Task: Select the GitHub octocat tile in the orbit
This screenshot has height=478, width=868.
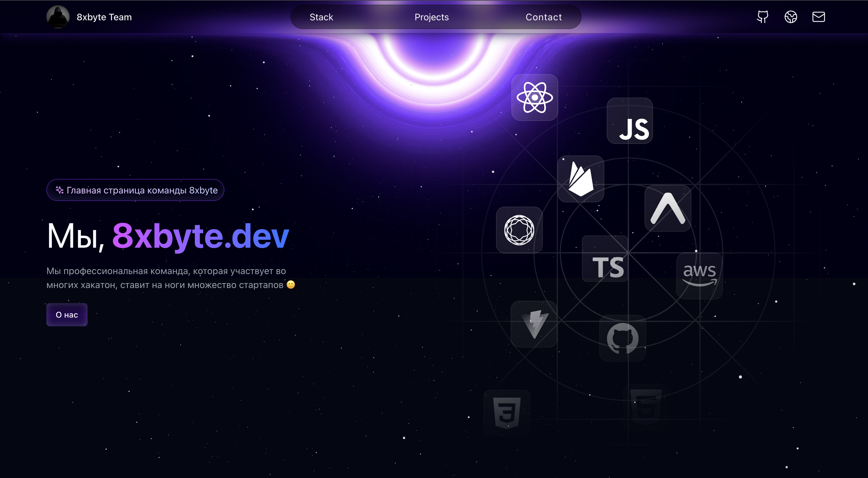Action: 623,338
